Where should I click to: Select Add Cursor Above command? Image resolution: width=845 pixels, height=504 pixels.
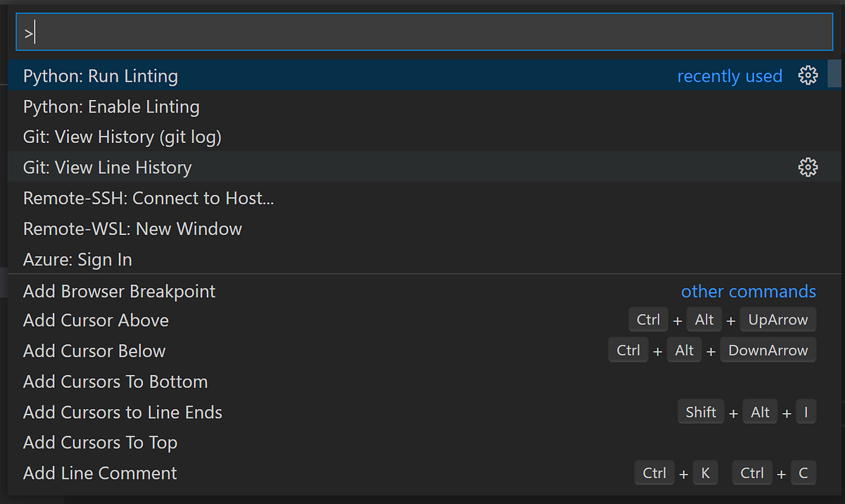tap(96, 320)
